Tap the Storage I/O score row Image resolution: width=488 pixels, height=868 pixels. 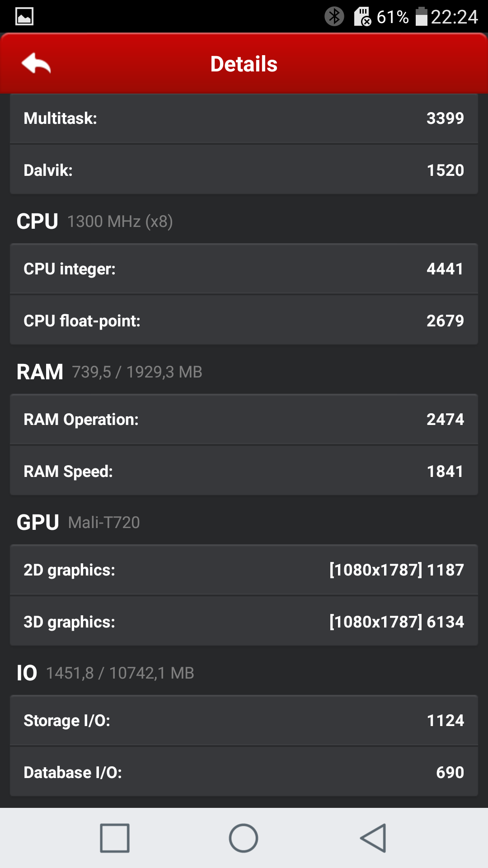(244, 721)
